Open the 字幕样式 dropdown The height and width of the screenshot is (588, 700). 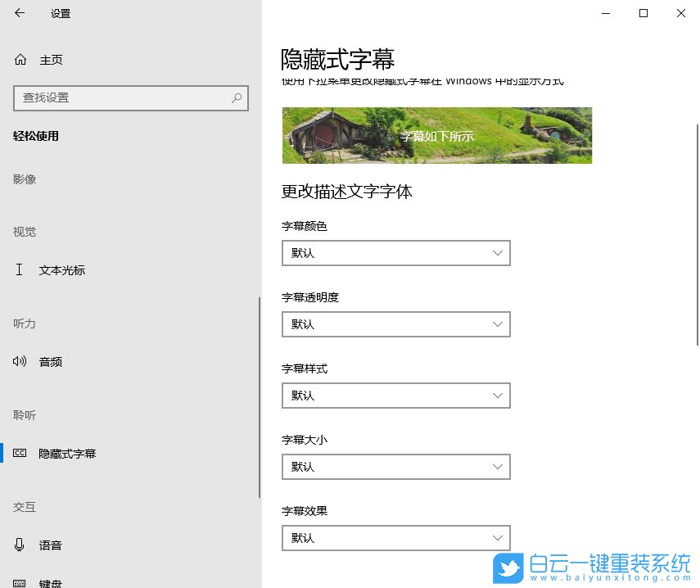pos(395,396)
